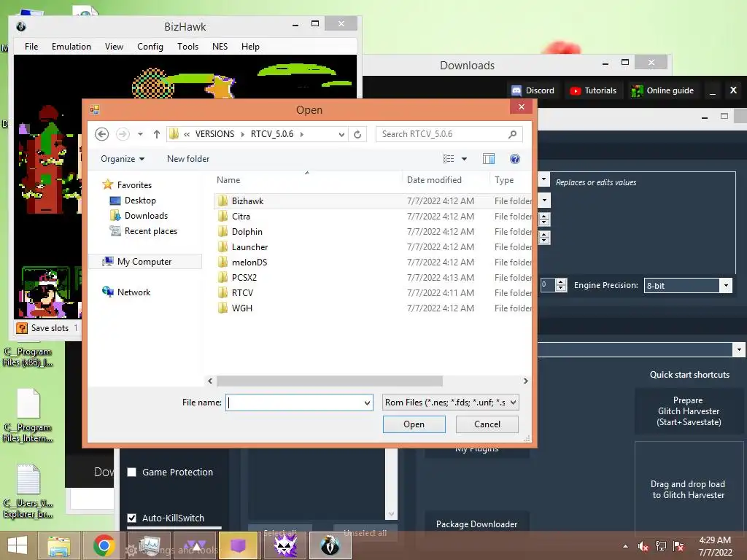Open the BizHawk taskbar icon
This screenshot has height=560, width=747.
330,545
